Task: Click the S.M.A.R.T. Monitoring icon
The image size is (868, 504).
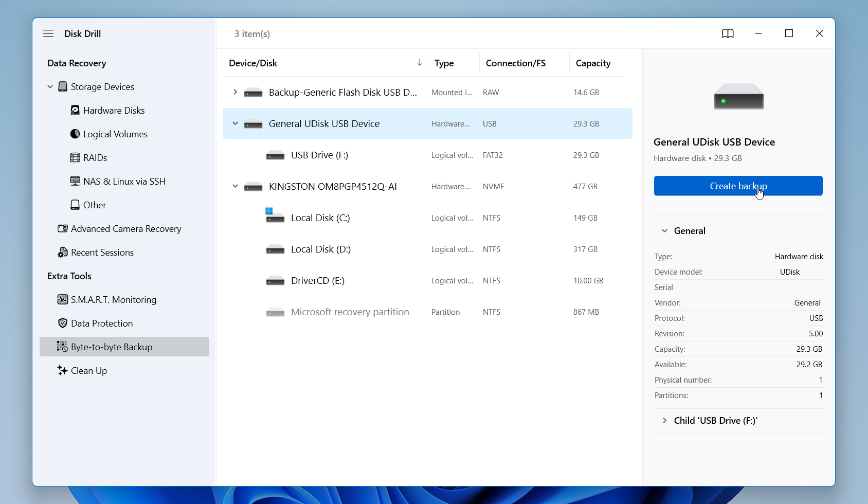Action: point(62,299)
